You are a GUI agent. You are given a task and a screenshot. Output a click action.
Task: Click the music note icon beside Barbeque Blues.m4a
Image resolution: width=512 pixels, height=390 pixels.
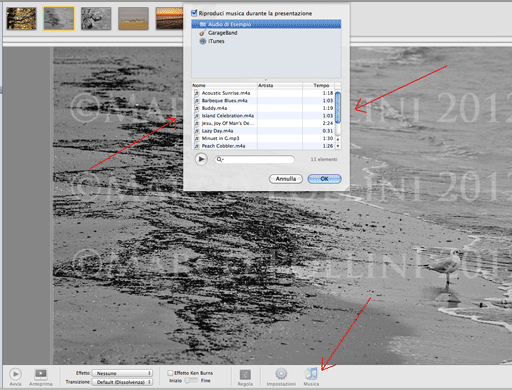point(197,101)
